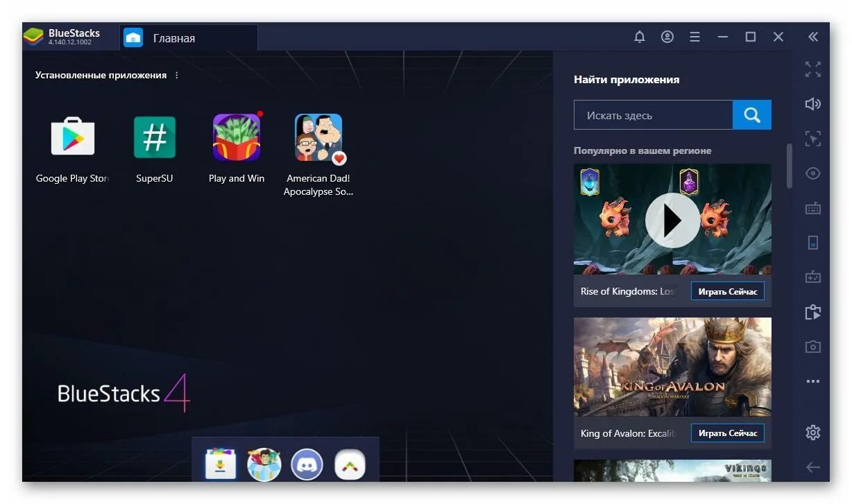Image resolution: width=852 pixels, height=504 pixels.
Task: Click the Популярно в вашем регионе heading
Action: 642,150
